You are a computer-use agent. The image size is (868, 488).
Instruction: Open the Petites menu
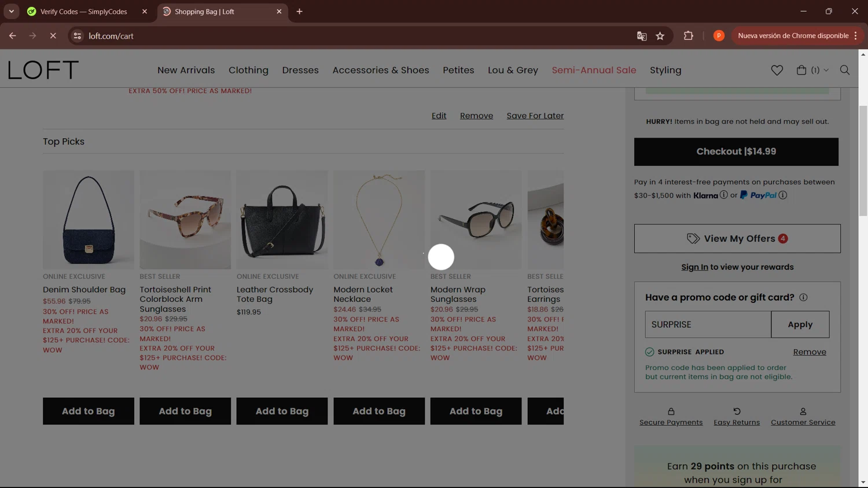pyautogui.click(x=458, y=70)
